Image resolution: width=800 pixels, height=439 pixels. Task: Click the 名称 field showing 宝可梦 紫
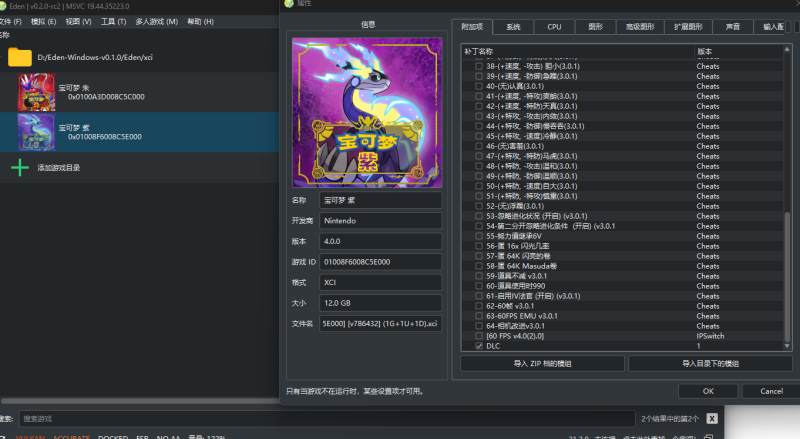(x=381, y=200)
